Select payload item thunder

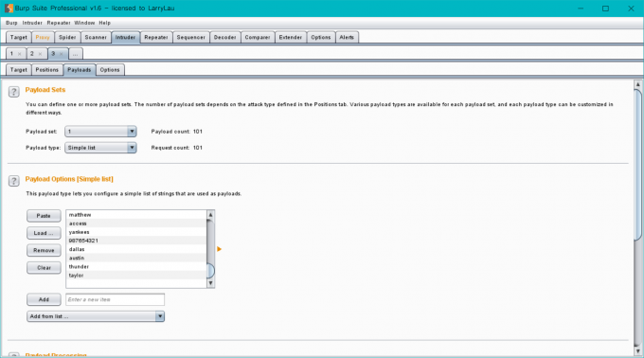(136, 266)
